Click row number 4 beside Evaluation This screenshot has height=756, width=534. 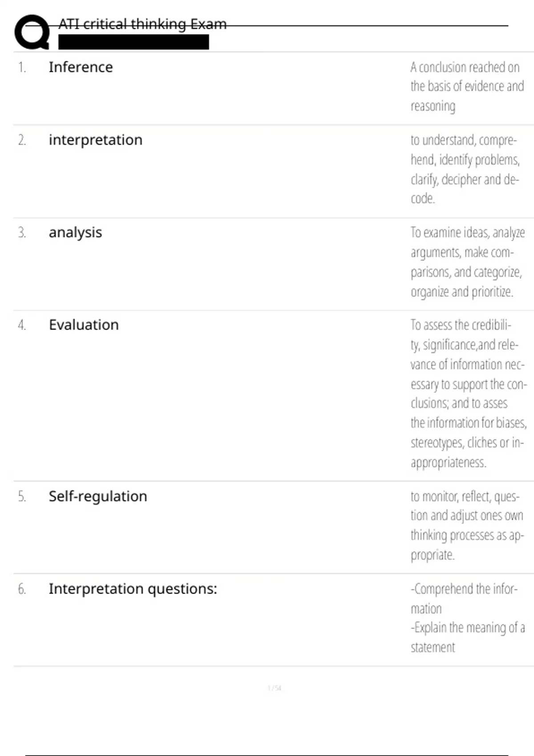pos(22,325)
